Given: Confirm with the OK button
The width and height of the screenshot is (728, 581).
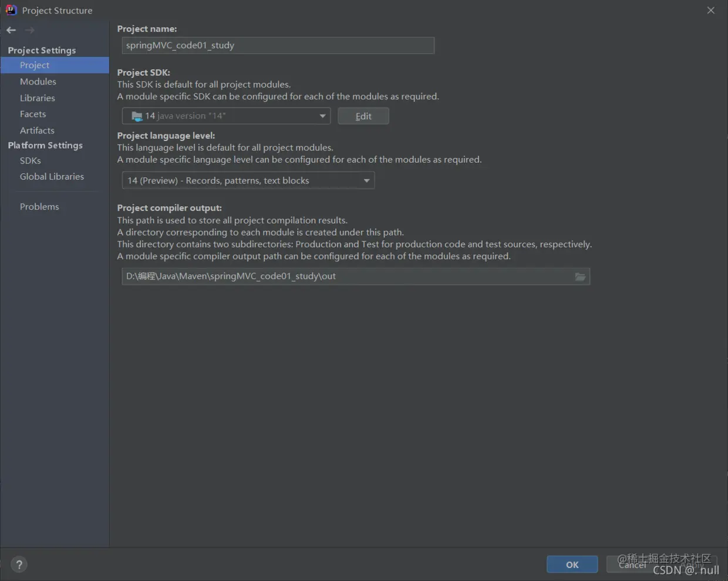Looking at the screenshot, I should coord(572,565).
